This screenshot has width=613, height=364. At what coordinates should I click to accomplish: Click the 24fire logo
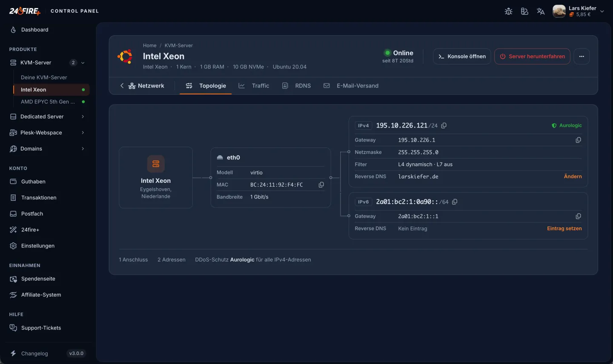pos(25,11)
